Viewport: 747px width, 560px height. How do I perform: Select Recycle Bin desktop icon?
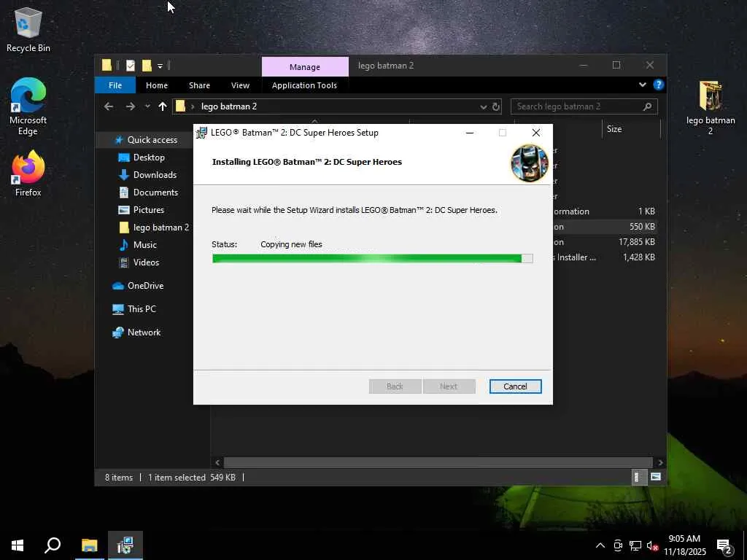28,30
